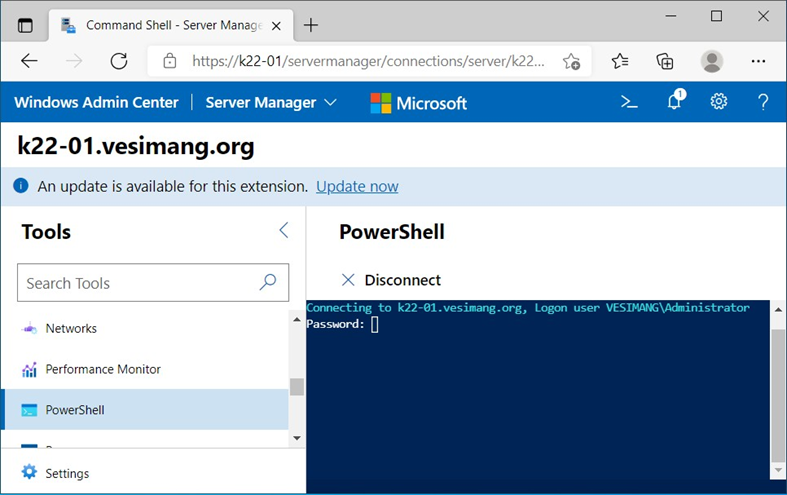View site information lock icon

tap(170, 61)
